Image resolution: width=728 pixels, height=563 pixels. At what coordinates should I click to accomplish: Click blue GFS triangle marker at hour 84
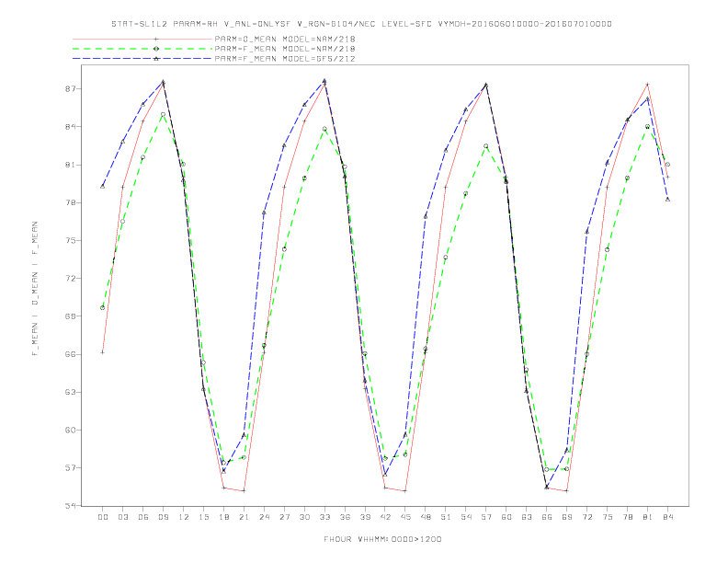[x=667, y=200]
